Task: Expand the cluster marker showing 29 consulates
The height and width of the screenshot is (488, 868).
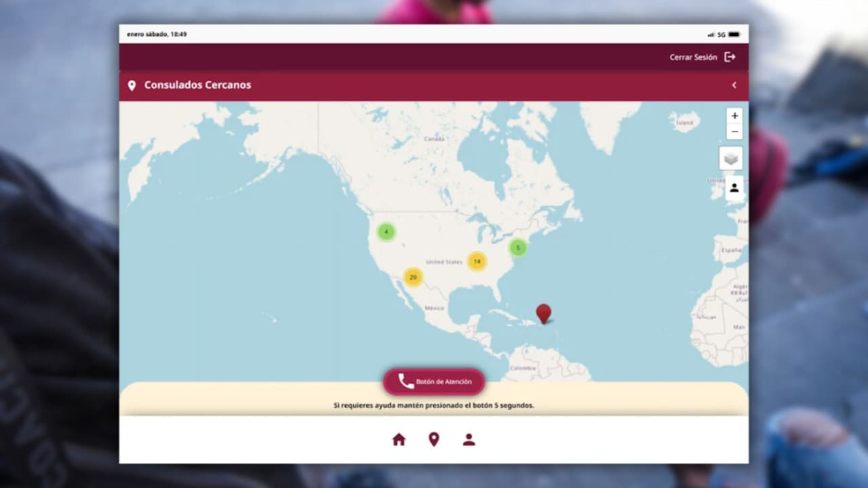Action: pos(413,277)
